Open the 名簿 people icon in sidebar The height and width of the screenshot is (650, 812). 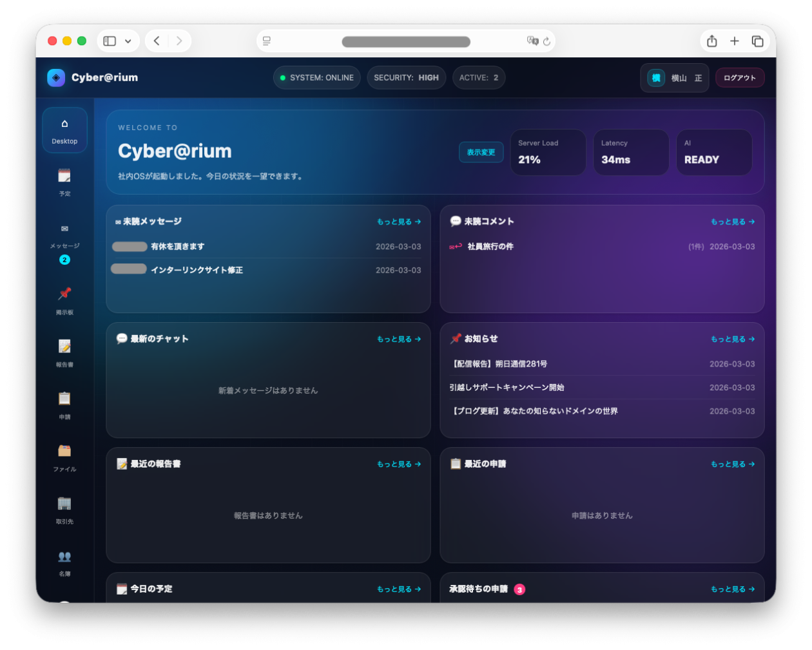64,557
